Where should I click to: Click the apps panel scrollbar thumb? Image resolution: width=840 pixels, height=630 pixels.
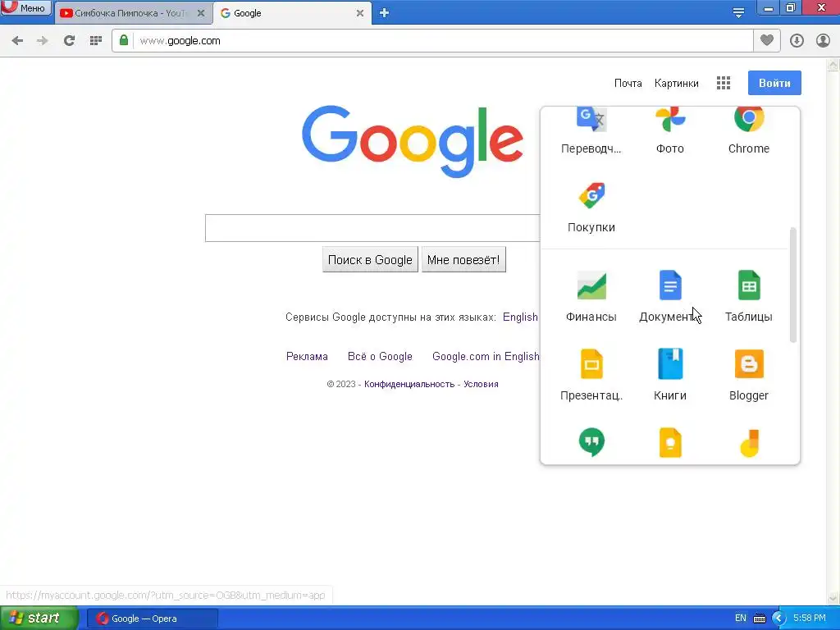(x=793, y=285)
